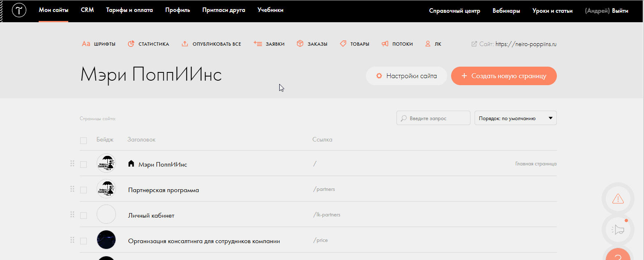Open Заказы box icon
This screenshot has width=644, height=260.
click(x=300, y=44)
